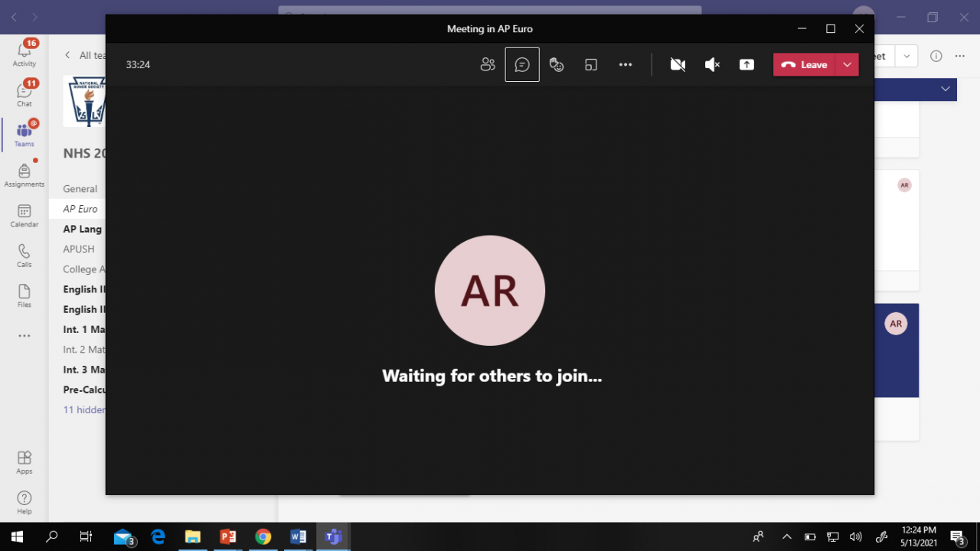The height and width of the screenshot is (551, 980).
Task: Go forward using Teams title bar arrow
Action: coord(35,17)
